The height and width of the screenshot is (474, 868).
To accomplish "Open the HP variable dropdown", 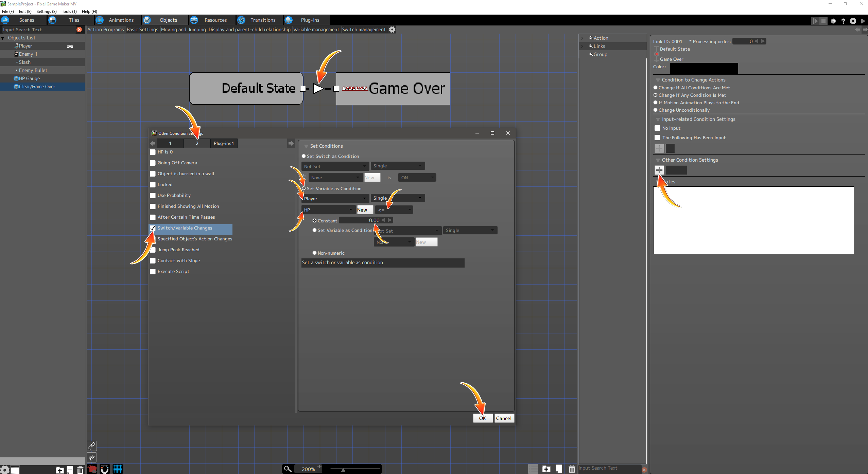I will [328, 210].
